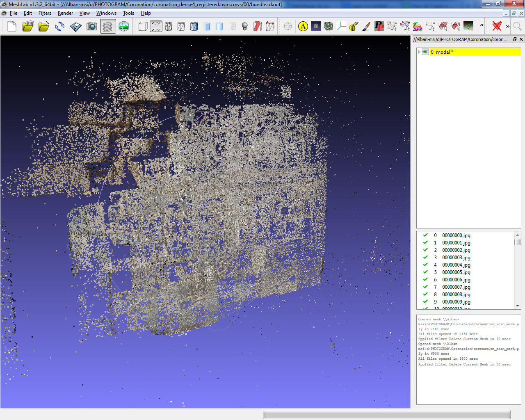The height and width of the screenshot is (420, 525).
Task: Click the red X delete faces icon
Action: [497, 27]
